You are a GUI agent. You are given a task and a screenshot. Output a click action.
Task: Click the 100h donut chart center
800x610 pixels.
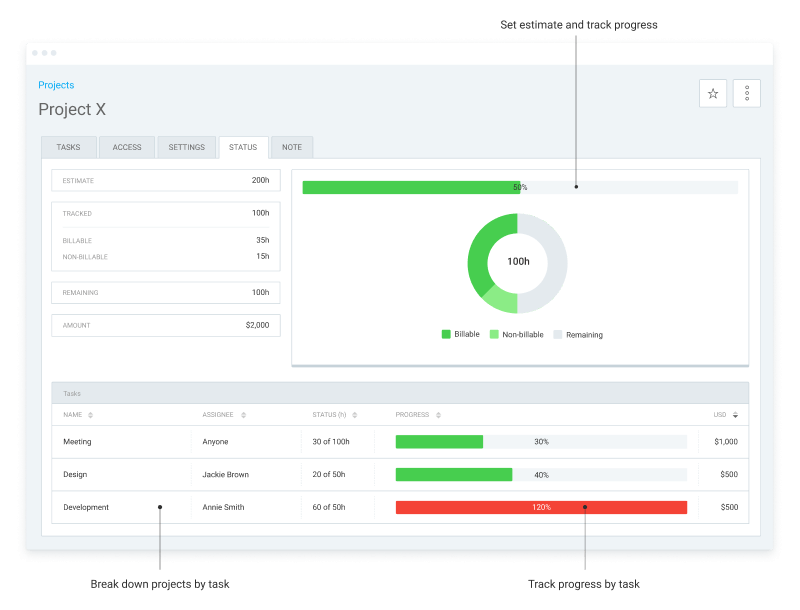coord(518,262)
